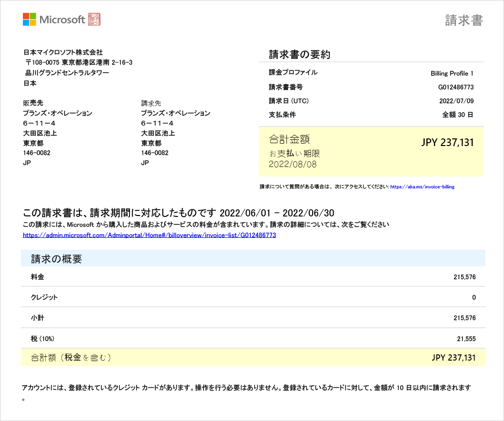Screen dimensions: 504x421
Task: Select JPY 237,131 beside 合計金額
Action: coord(447,142)
